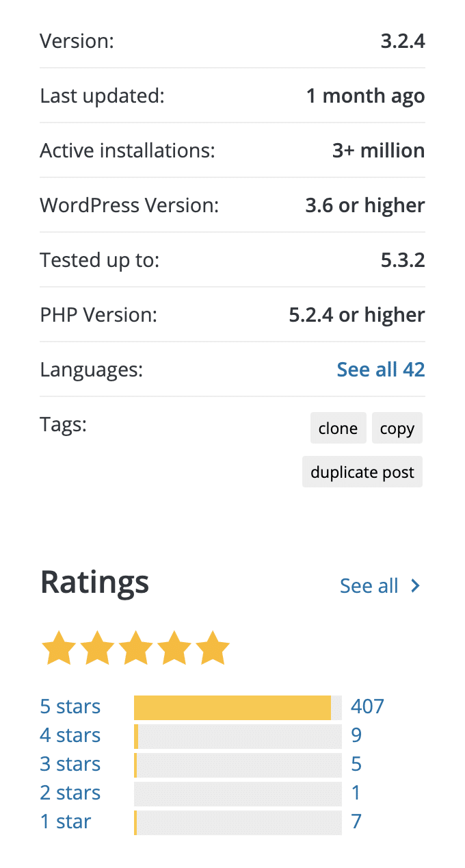Open the '2 stars' reviews link
Image resolution: width=465 pixels, height=868 pixels.
(70, 793)
